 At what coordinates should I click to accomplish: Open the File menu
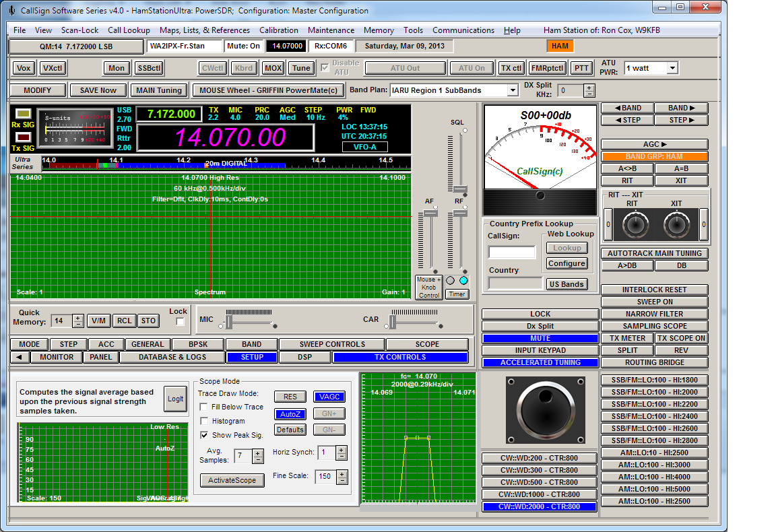20,30
